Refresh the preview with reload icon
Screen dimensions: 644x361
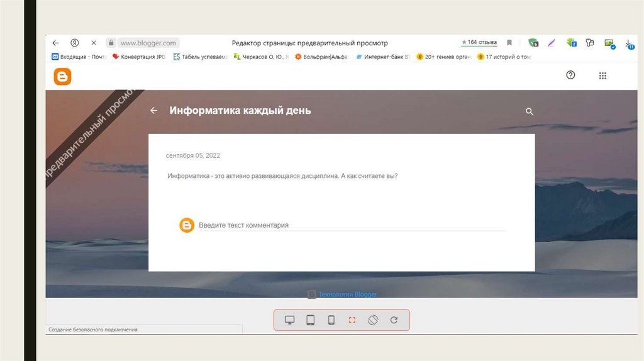click(394, 320)
